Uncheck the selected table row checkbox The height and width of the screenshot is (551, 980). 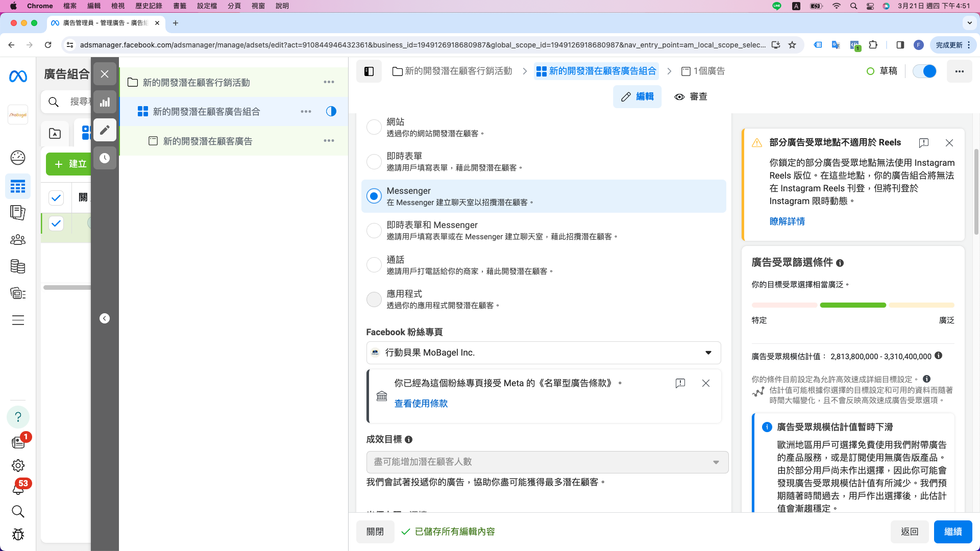56,223
